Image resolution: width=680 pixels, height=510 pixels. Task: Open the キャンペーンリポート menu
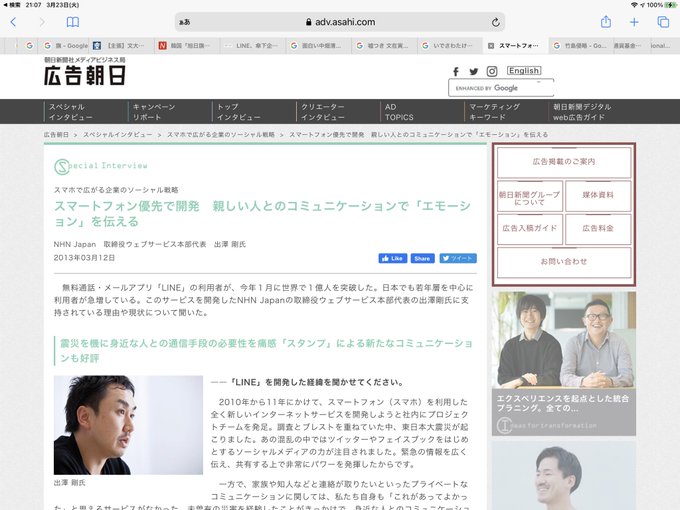pos(154,112)
